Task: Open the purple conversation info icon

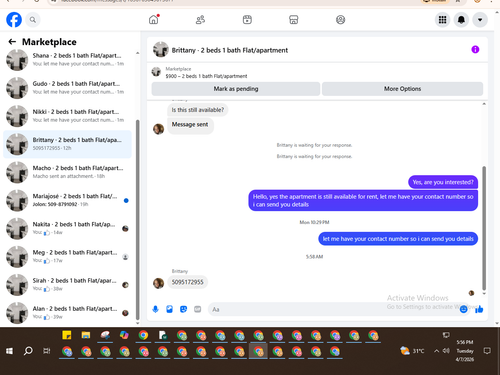Action: [x=475, y=50]
